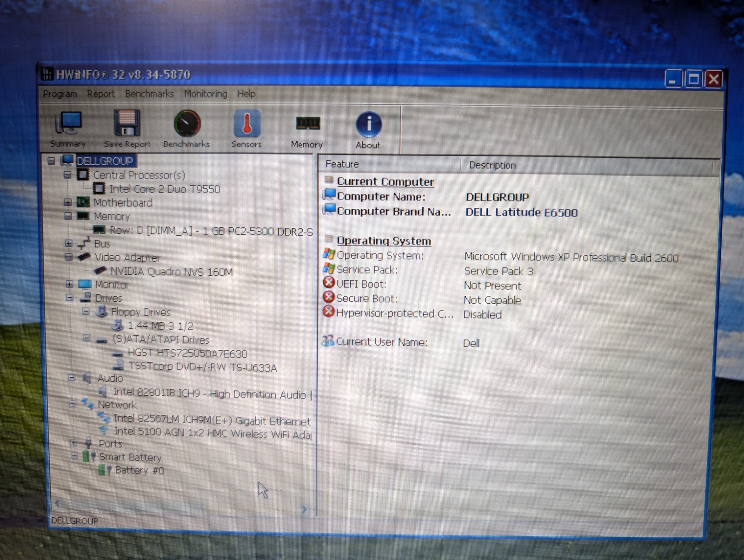Collapse the Central Processor(s) node
Image resolution: width=744 pixels, height=560 pixels.
tap(67, 175)
